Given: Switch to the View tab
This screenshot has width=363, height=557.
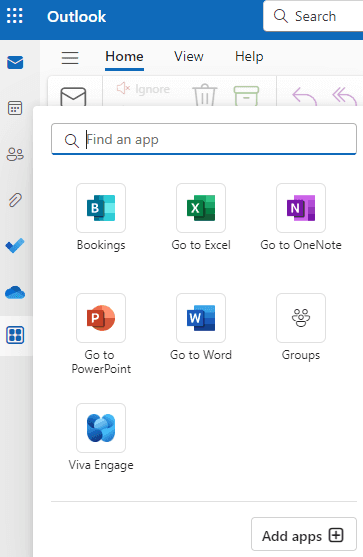Looking at the screenshot, I should [x=189, y=57].
